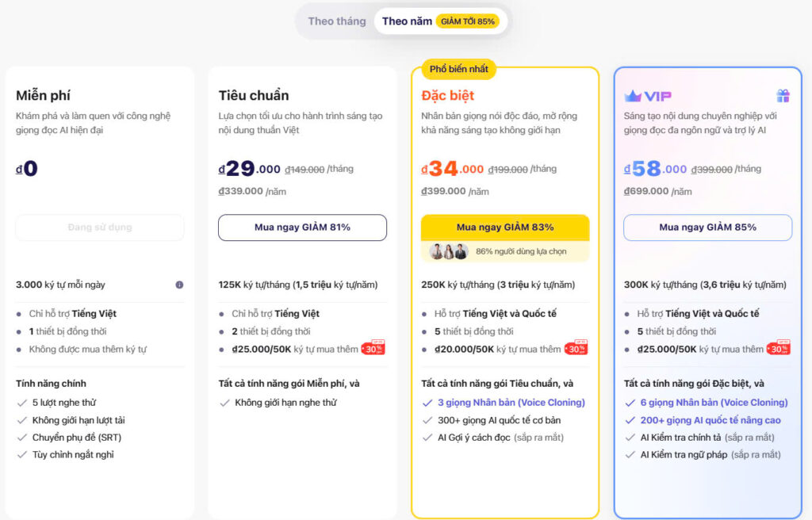Click the user avatars under 83% button
This screenshot has width=812, height=520.
[x=449, y=252]
